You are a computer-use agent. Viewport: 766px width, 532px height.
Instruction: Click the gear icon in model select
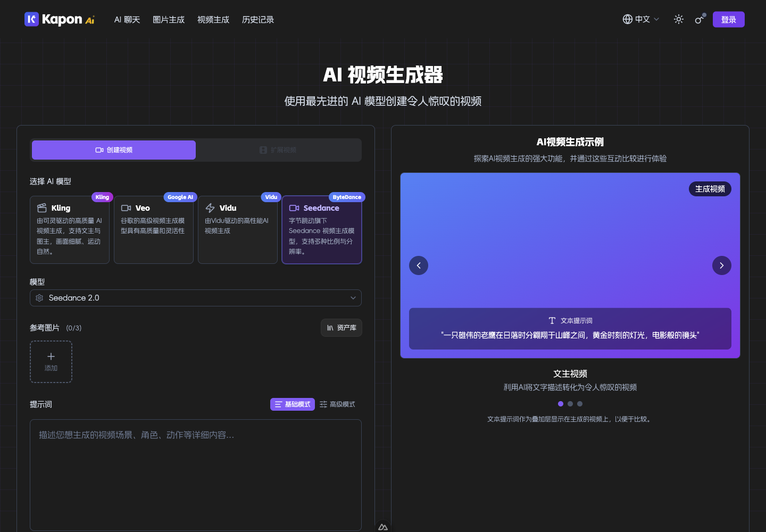39,298
